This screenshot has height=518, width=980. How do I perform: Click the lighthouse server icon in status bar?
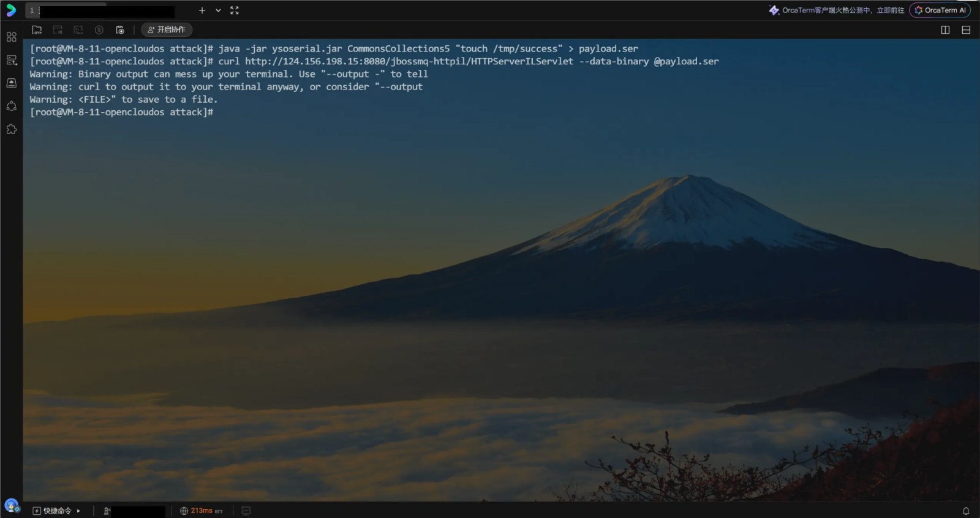[107, 511]
